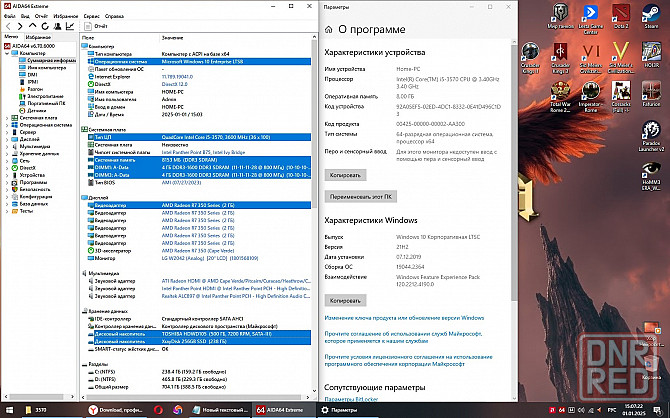Viewport: 670px width, 418px height.
Task: Open the Вид menu in AIDA64
Action: pos(25,16)
